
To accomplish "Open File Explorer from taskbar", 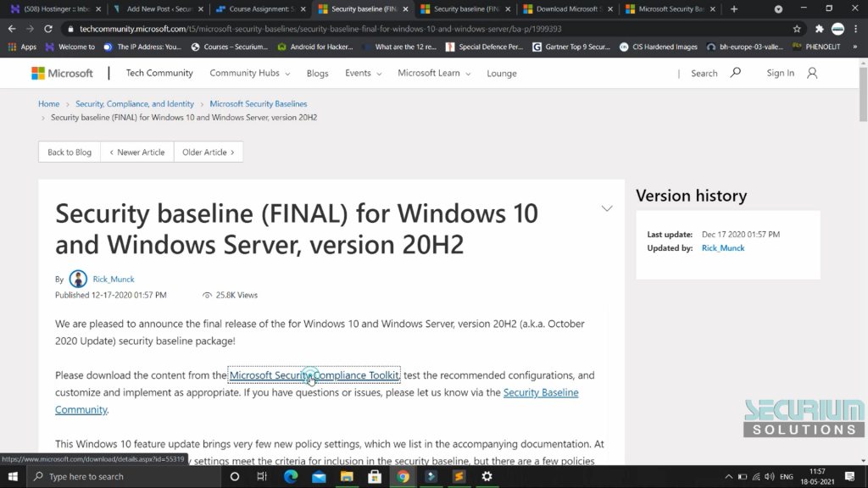I will [x=347, y=476].
